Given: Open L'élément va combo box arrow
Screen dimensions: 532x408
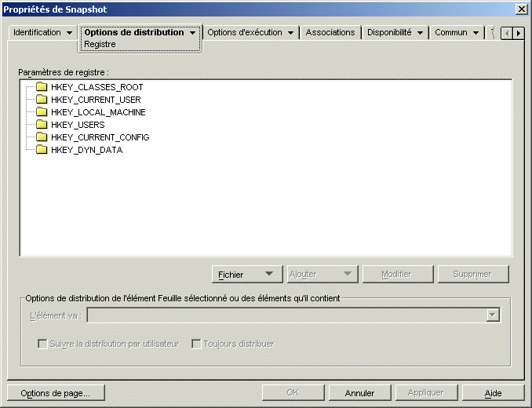Looking at the screenshot, I should pos(493,315).
